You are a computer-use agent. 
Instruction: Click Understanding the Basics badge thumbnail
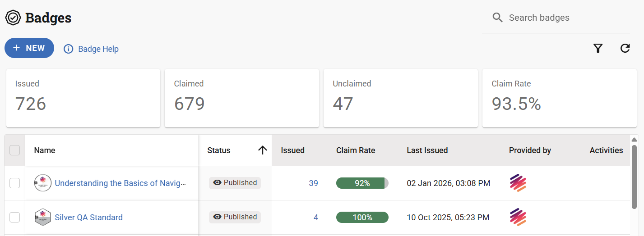42,183
